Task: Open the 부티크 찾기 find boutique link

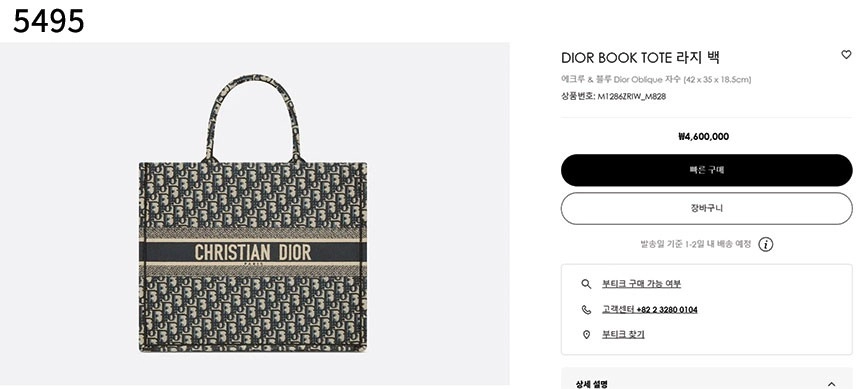Action: pos(623,335)
